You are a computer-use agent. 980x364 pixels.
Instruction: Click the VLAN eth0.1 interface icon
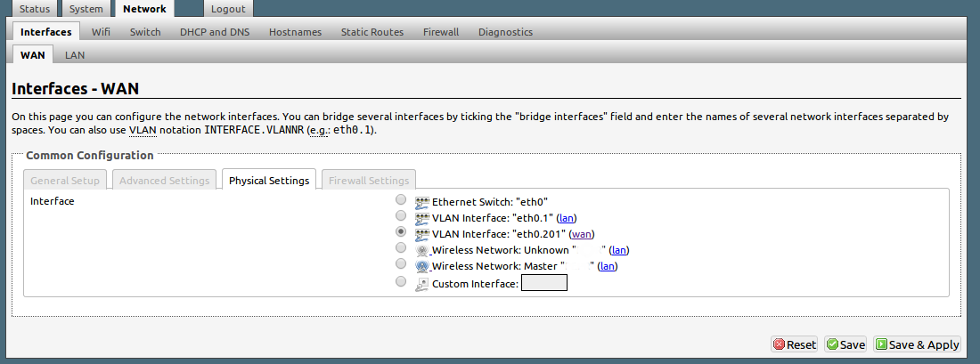[422, 218]
